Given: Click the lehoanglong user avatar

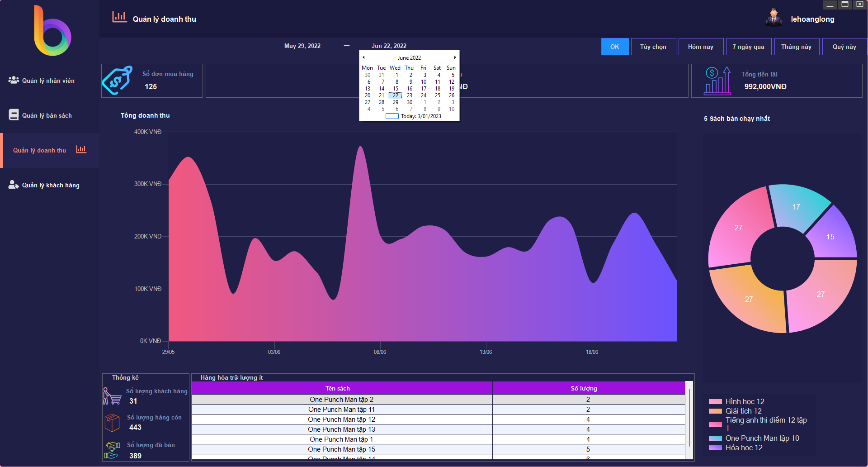Looking at the screenshot, I should coord(774,18).
